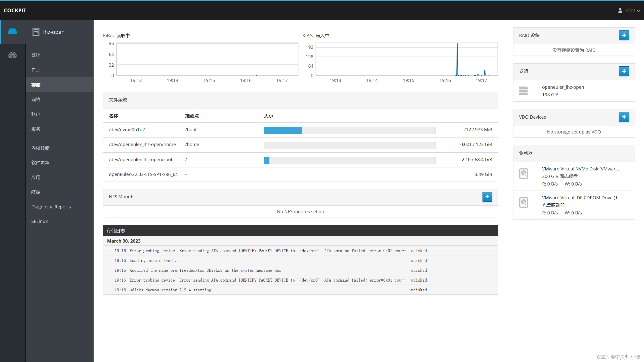Open the 应用 page
The height and width of the screenshot is (362, 644).
point(60,177)
